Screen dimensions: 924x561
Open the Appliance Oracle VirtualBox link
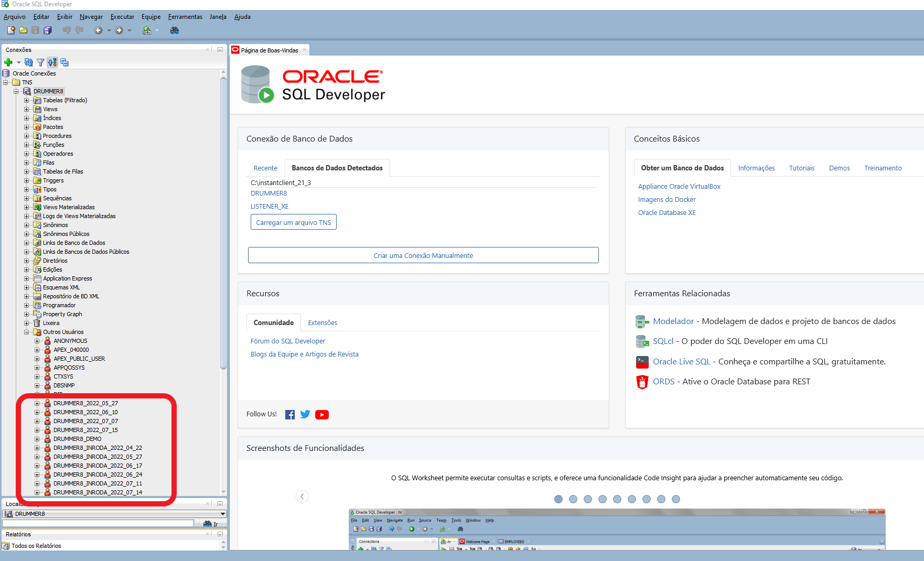point(679,187)
